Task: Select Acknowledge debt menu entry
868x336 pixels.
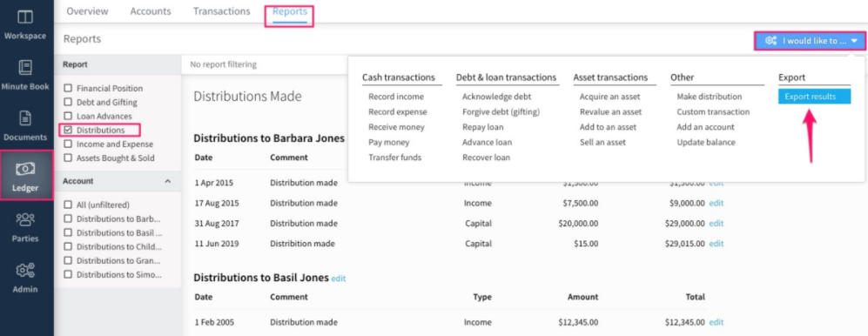Action: [x=496, y=97]
